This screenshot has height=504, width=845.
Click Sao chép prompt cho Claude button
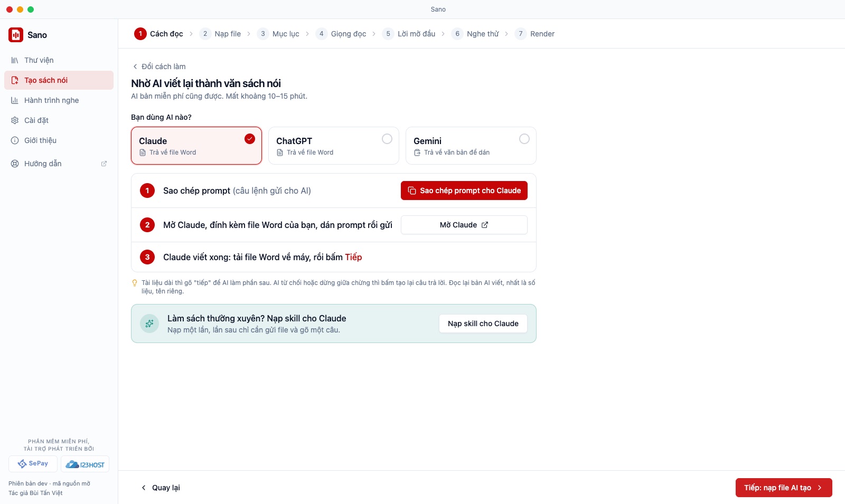click(x=464, y=191)
